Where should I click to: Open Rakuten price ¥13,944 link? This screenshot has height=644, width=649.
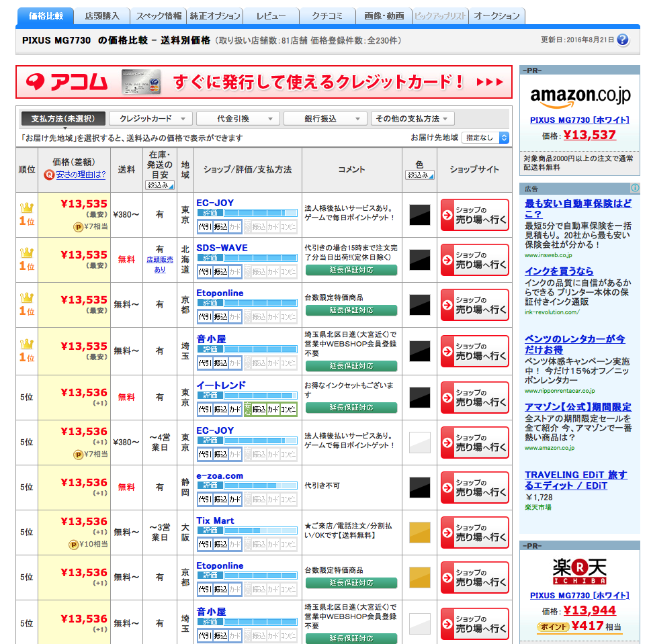(589, 610)
